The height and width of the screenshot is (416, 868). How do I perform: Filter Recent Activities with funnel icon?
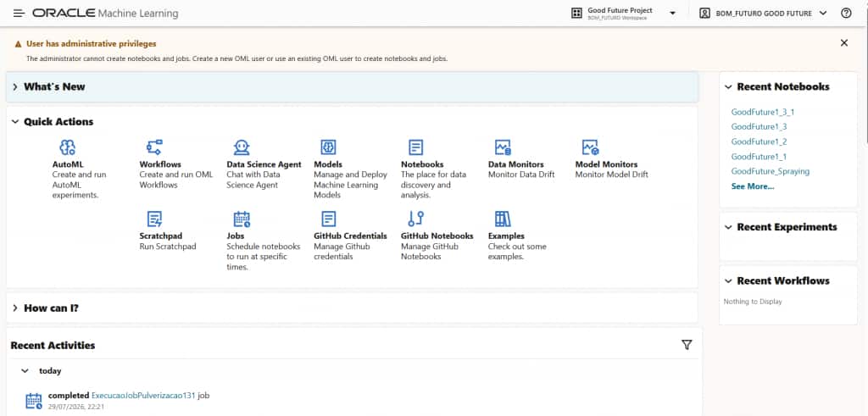[687, 345]
